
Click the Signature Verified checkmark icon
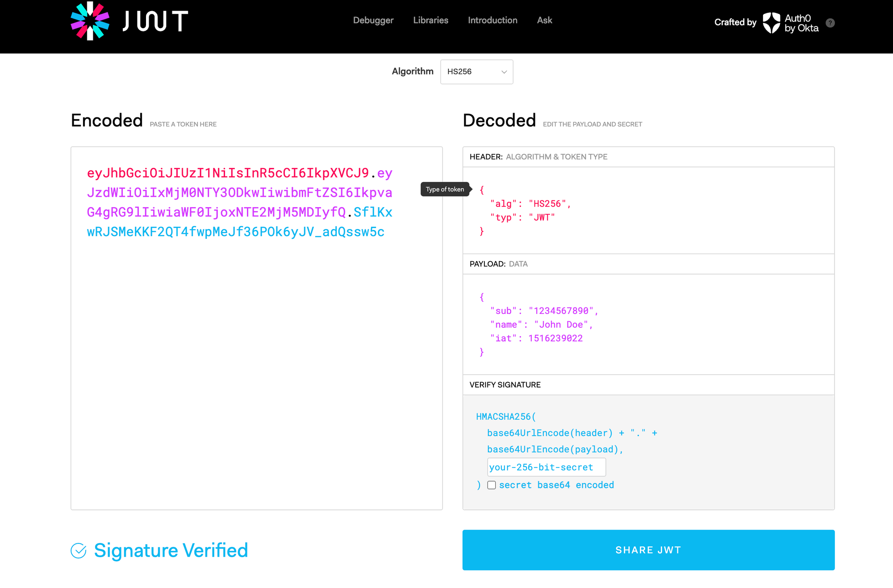coord(79,550)
